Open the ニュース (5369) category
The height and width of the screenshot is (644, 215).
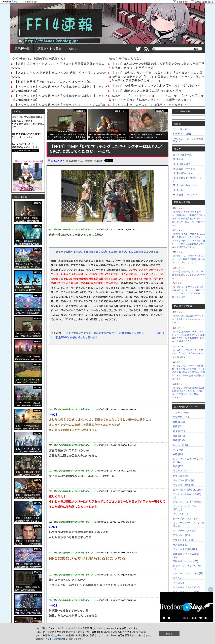[x=181, y=412]
